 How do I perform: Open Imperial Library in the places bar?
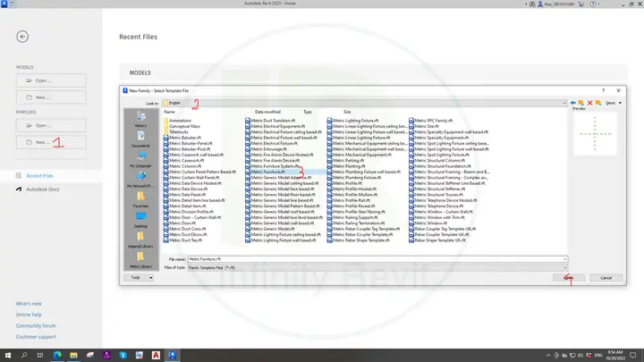(140, 240)
